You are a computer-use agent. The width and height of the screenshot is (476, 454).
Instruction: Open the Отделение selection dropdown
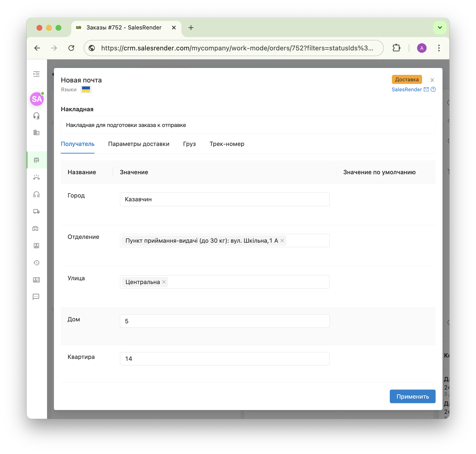click(x=307, y=241)
